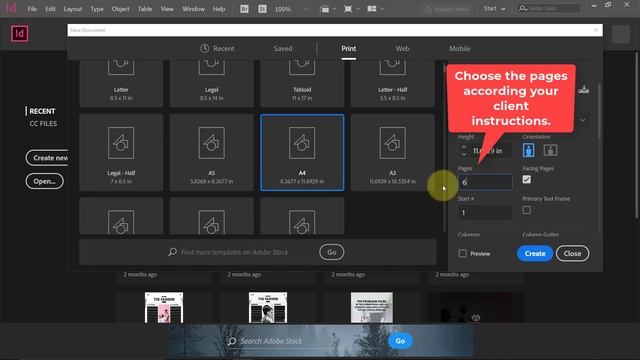Click the Stock icon in top bar
Screen dimensions: 640x360
pyautogui.click(x=262, y=9)
